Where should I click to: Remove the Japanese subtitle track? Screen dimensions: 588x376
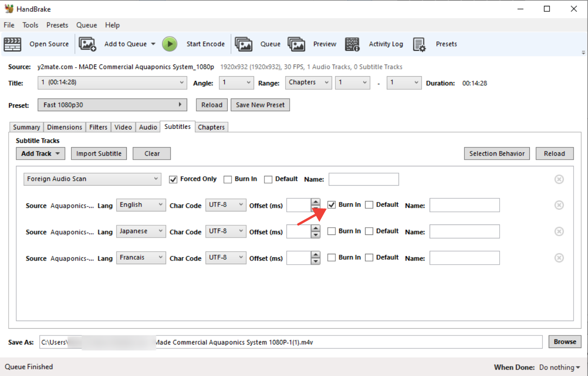point(559,232)
